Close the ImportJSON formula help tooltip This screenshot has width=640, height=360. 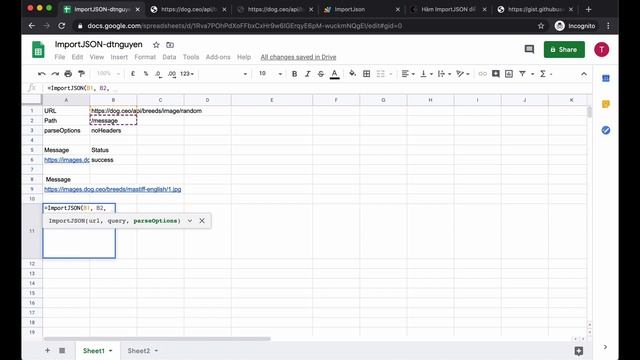point(202,221)
